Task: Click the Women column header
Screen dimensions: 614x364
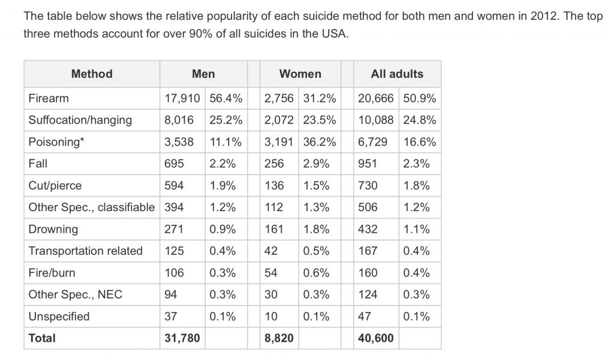Action: [300, 74]
